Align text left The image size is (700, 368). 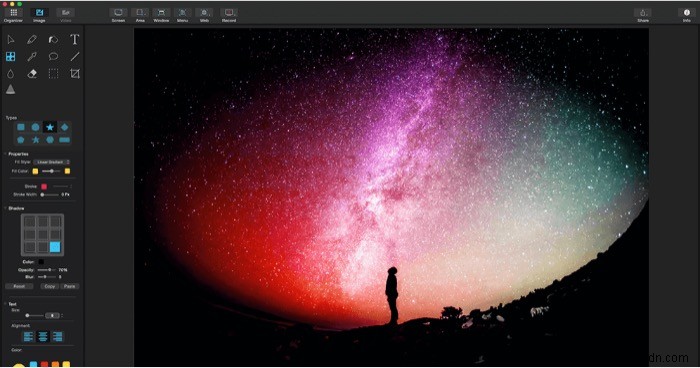(28, 337)
